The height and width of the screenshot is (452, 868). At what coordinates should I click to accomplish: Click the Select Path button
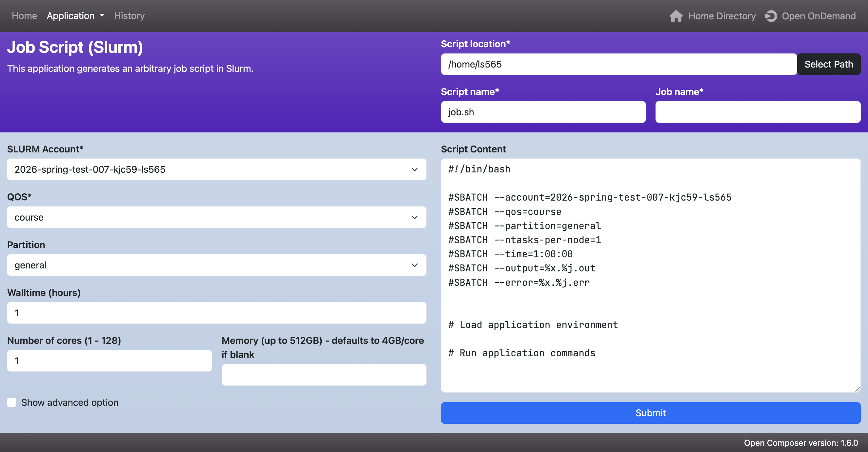coord(829,64)
